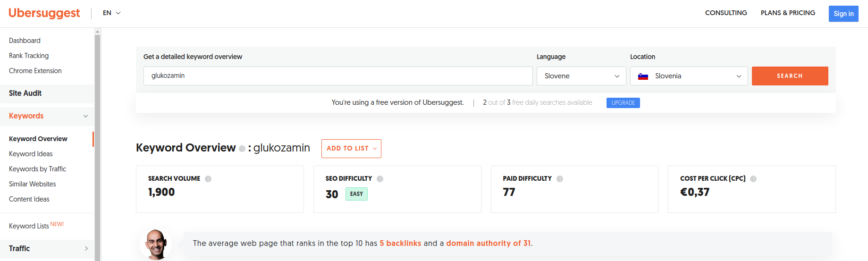Click the Cost Per Click info icon
This screenshot has height=261, width=868.
(753, 179)
